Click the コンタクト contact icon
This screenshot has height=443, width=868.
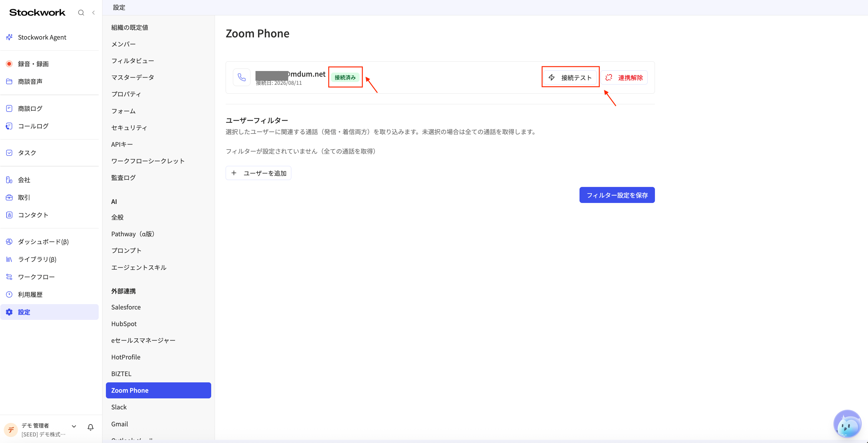[x=9, y=215]
